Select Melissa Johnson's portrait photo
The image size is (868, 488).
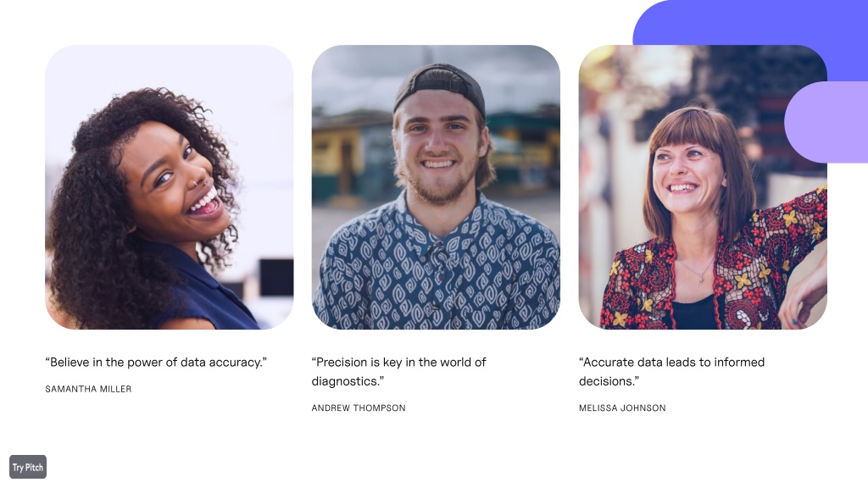click(x=703, y=187)
